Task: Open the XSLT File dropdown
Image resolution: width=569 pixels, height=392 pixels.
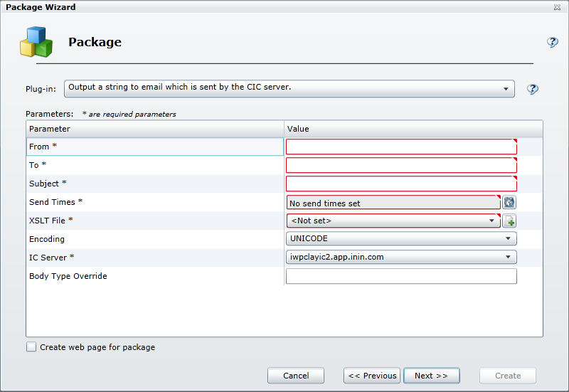Action: click(x=491, y=221)
